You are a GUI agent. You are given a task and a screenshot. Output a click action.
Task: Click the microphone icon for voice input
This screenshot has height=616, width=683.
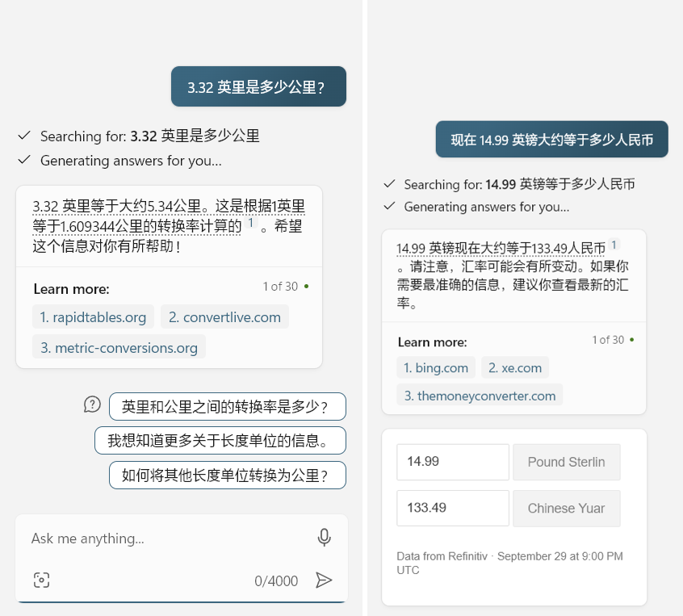point(324,538)
